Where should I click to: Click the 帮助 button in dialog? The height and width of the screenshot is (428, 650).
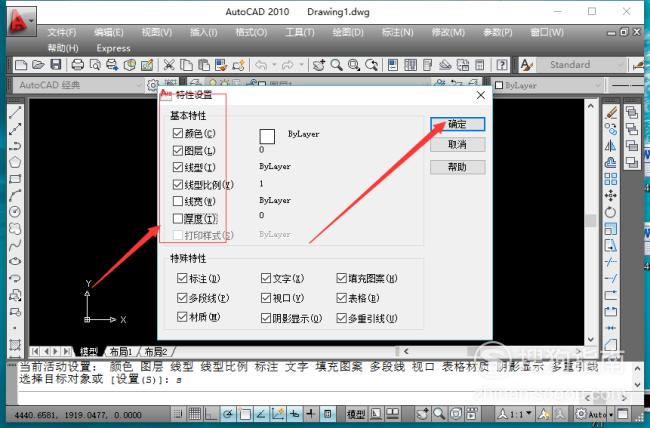[458, 167]
